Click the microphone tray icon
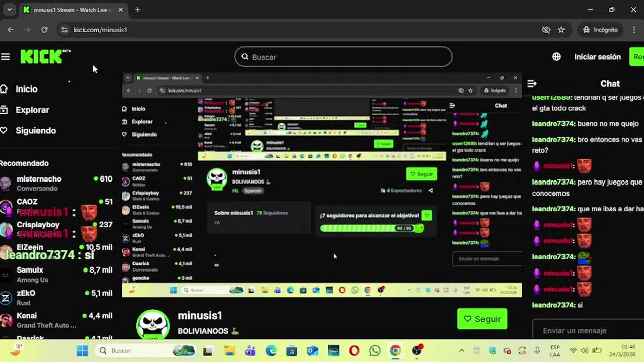 [537, 351]
